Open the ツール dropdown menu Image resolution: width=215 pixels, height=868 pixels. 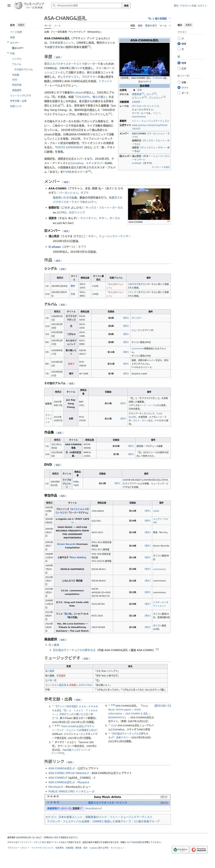point(165,26)
